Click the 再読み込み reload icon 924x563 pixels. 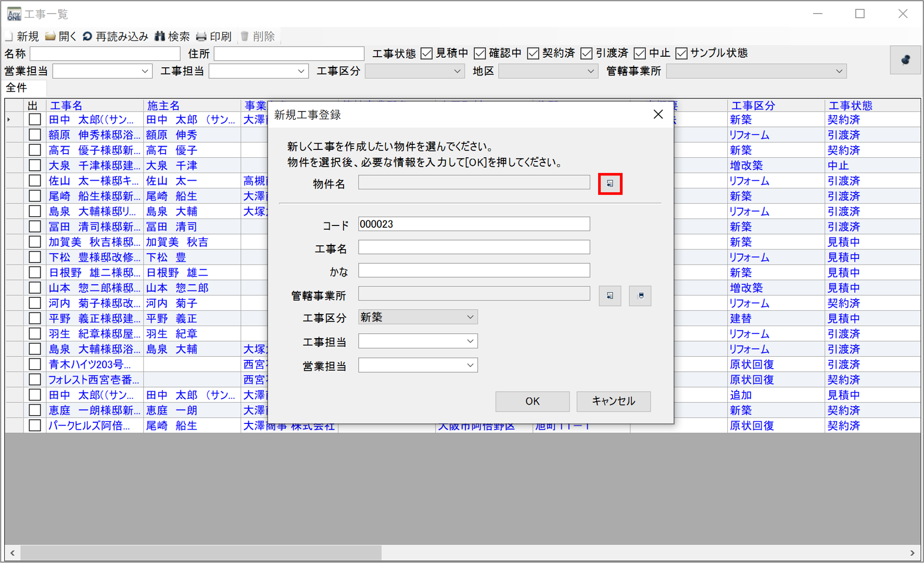coord(87,36)
